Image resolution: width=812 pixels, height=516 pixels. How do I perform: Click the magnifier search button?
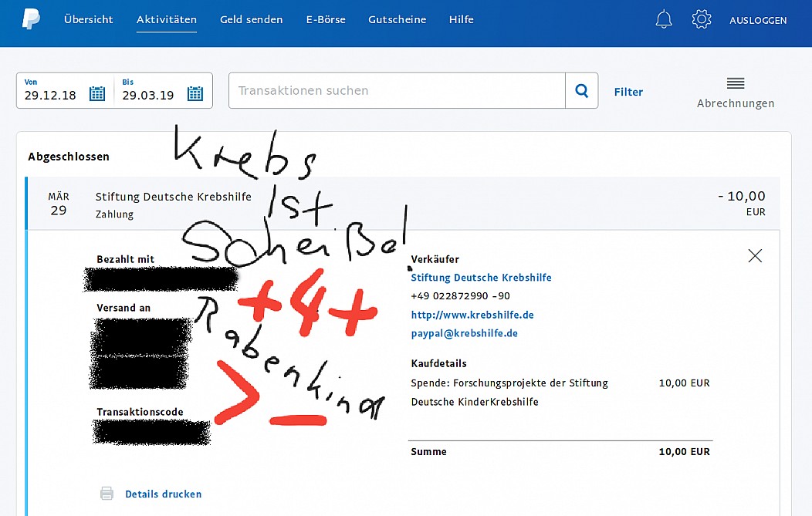581,90
